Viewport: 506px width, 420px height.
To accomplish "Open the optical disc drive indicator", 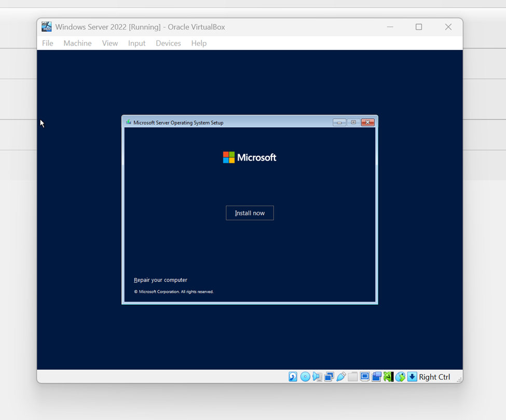I will click(x=305, y=377).
